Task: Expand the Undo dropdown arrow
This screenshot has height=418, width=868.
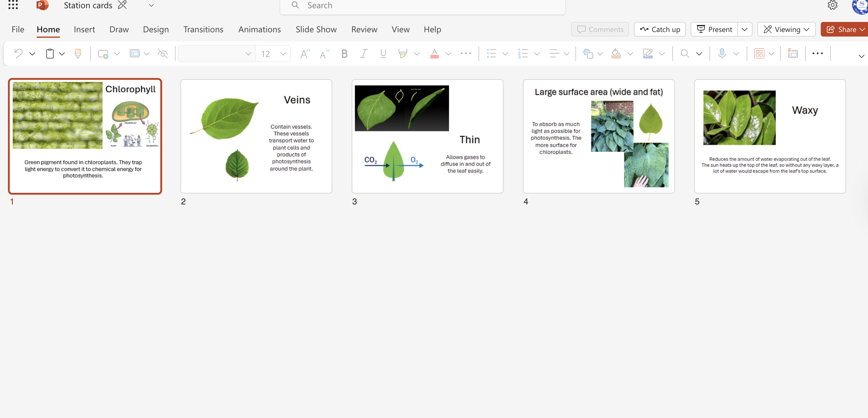Action: pos(32,54)
